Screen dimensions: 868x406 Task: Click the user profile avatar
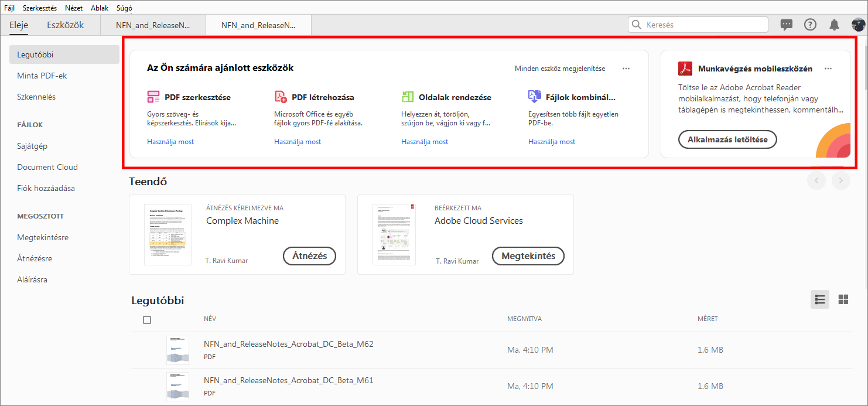click(x=858, y=25)
